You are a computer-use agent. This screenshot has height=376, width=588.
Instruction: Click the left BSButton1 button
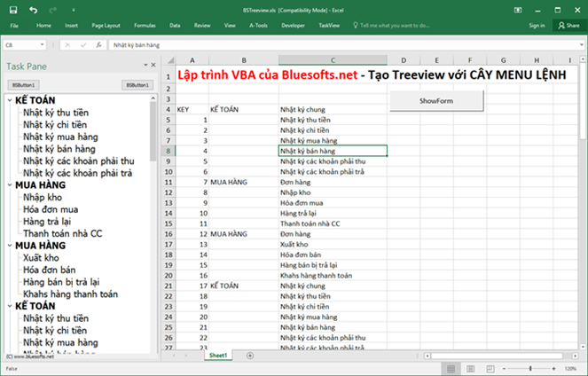point(23,85)
